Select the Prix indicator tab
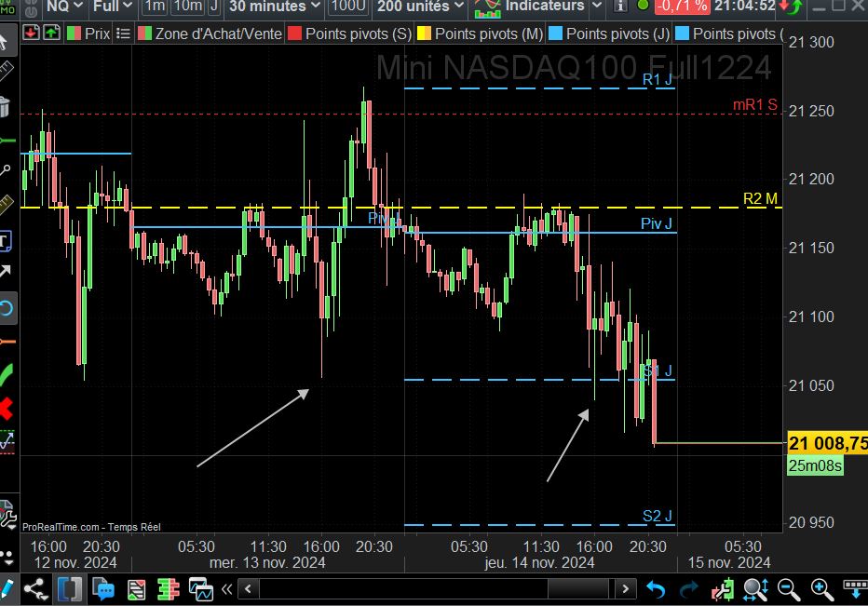The height and width of the screenshot is (606, 868). (88, 34)
